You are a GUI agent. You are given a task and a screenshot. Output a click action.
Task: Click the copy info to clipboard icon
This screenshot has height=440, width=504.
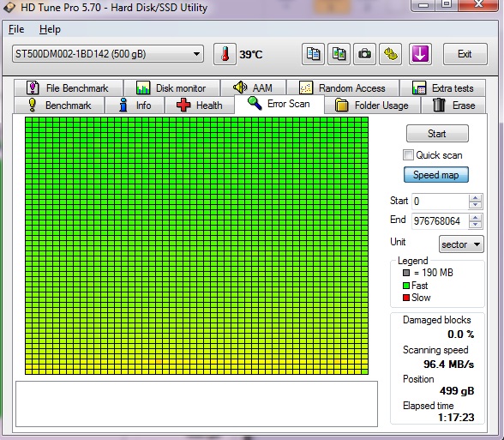pyautogui.click(x=313, y=54)
